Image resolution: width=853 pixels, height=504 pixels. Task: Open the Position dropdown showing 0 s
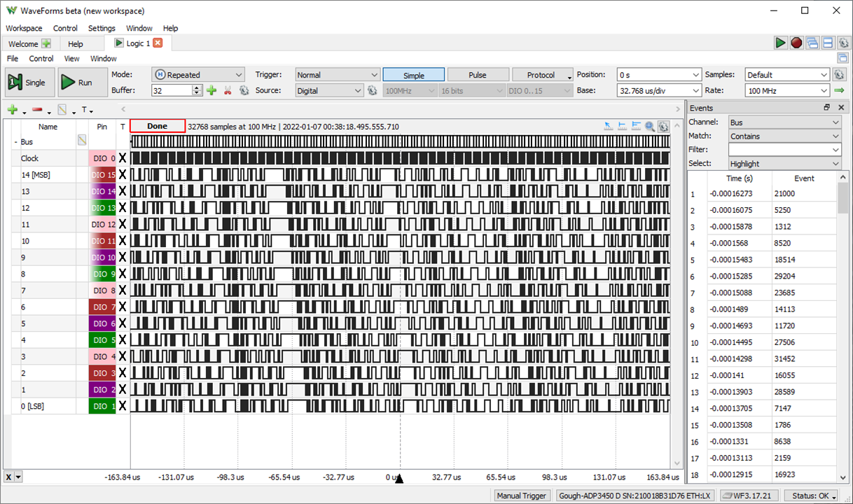coord(659,75)
